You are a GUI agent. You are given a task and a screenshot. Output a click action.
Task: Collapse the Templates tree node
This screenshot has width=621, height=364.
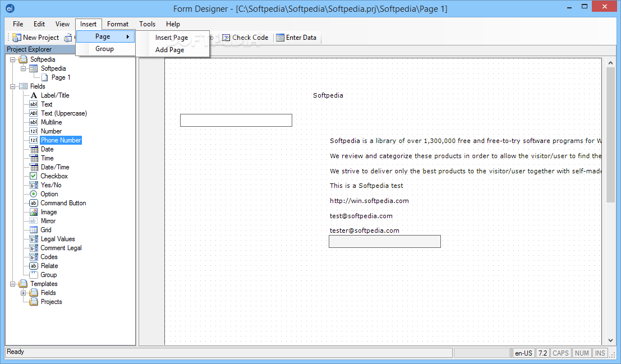13,284
